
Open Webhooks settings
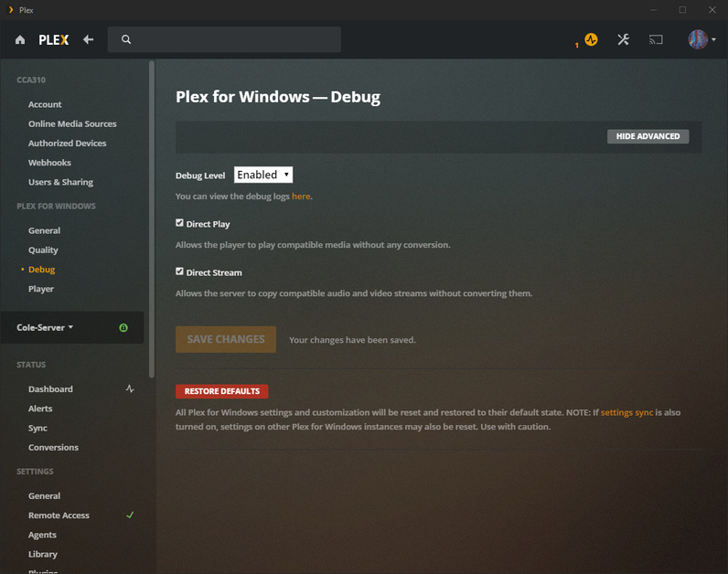pos(49,163)
